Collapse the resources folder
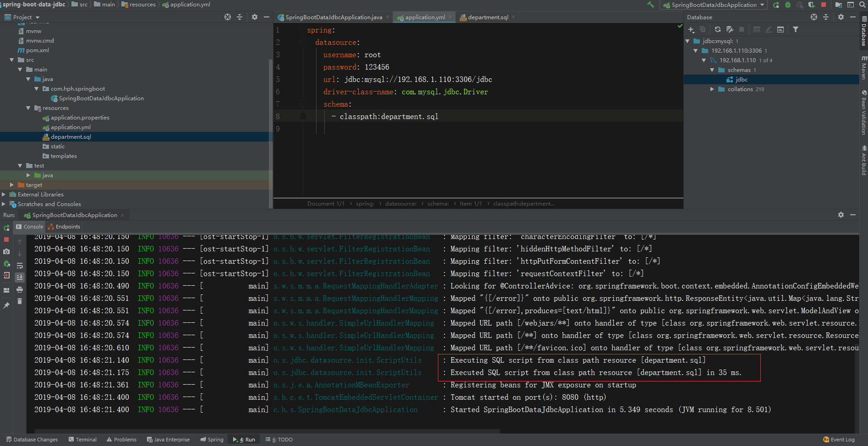This screenshot has height=446, width=868. [28, 108]
